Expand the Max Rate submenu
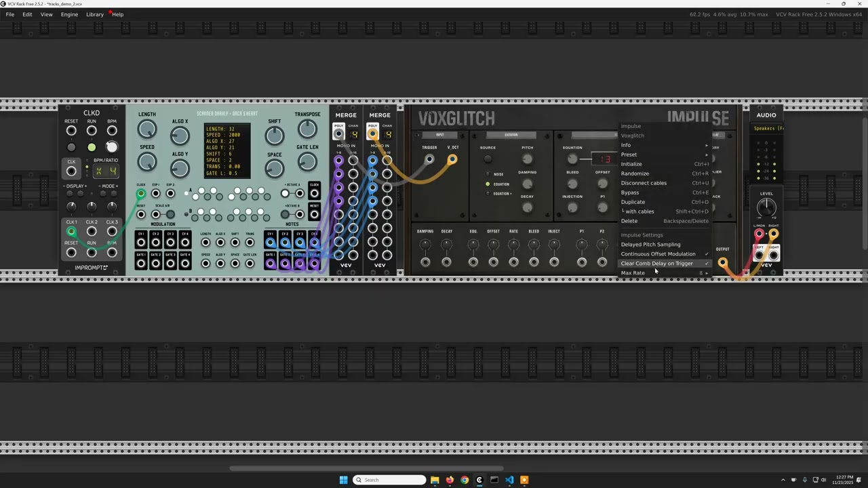The image size is (868, 488). click(665, 273)
